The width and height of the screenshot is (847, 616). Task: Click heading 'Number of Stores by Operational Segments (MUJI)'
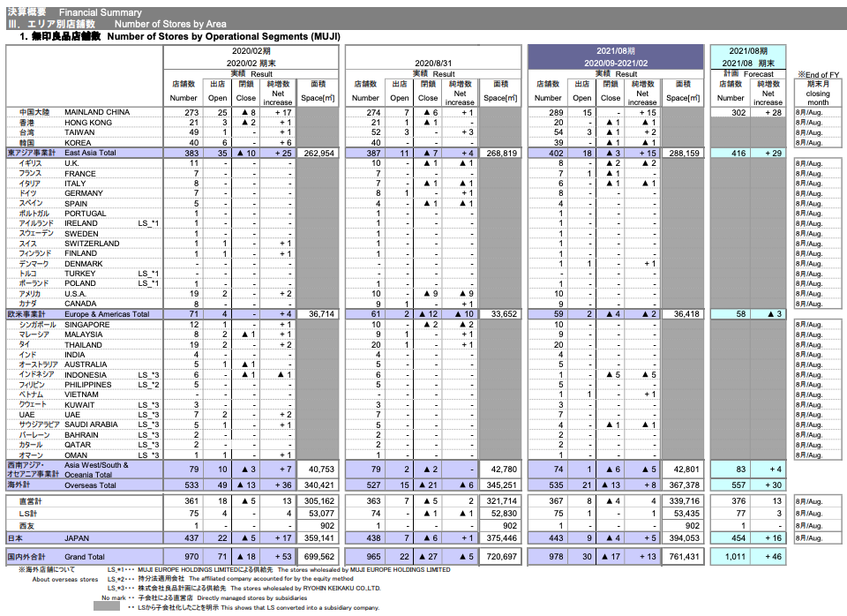click(x=223, y=36)
